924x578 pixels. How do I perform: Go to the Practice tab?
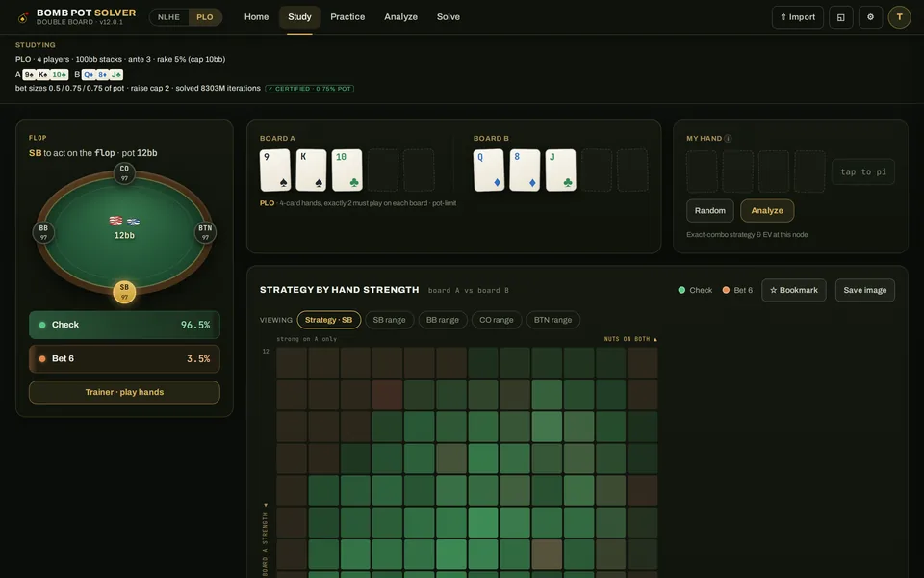347,17
